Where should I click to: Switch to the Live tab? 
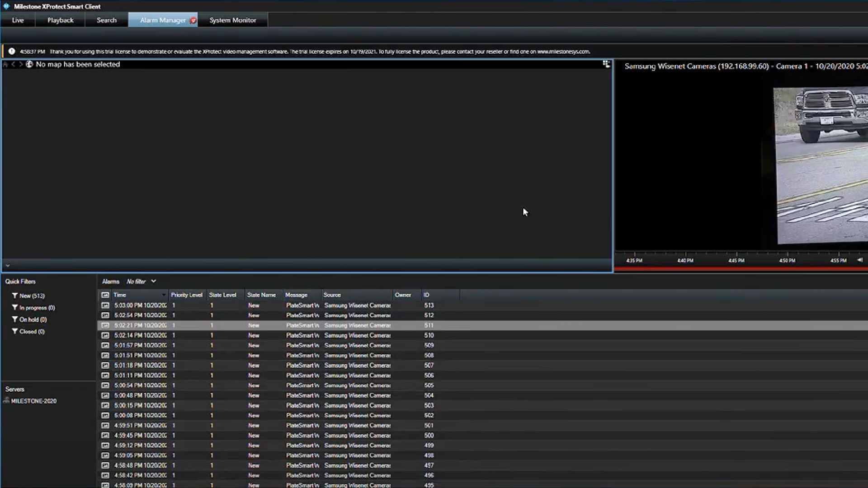(18, 20)
